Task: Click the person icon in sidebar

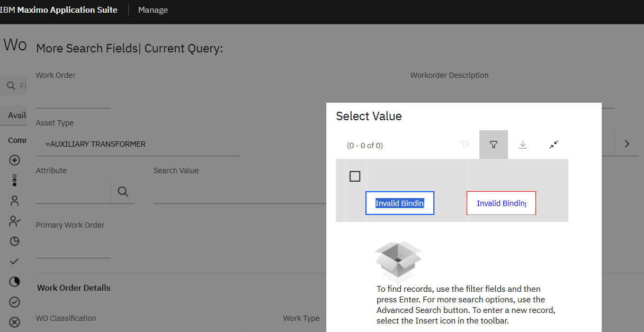Action: (15, 201)
